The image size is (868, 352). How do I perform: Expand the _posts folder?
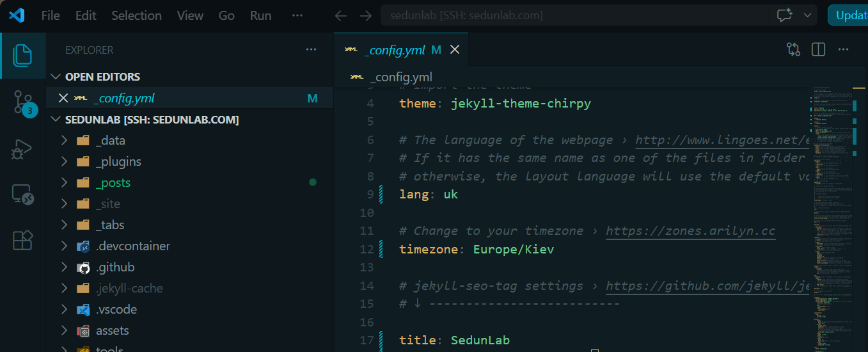click(64, 182)
